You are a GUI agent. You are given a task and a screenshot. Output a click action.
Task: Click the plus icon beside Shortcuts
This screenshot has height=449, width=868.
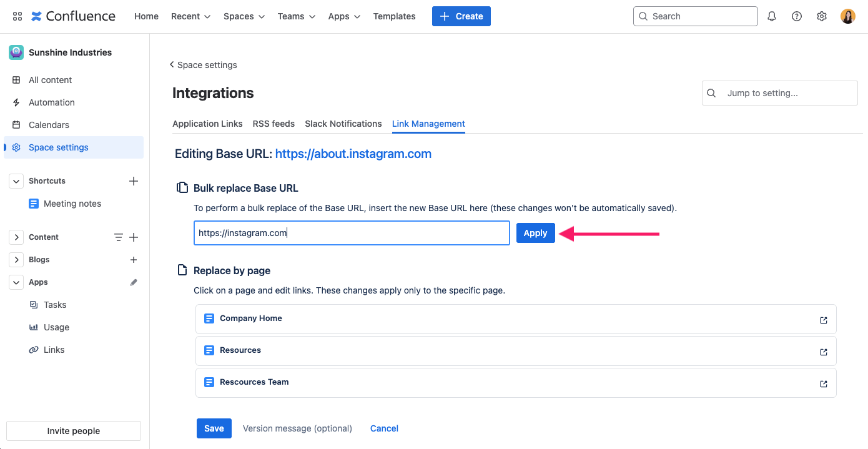pyautogui.click(x=134, y=180)
